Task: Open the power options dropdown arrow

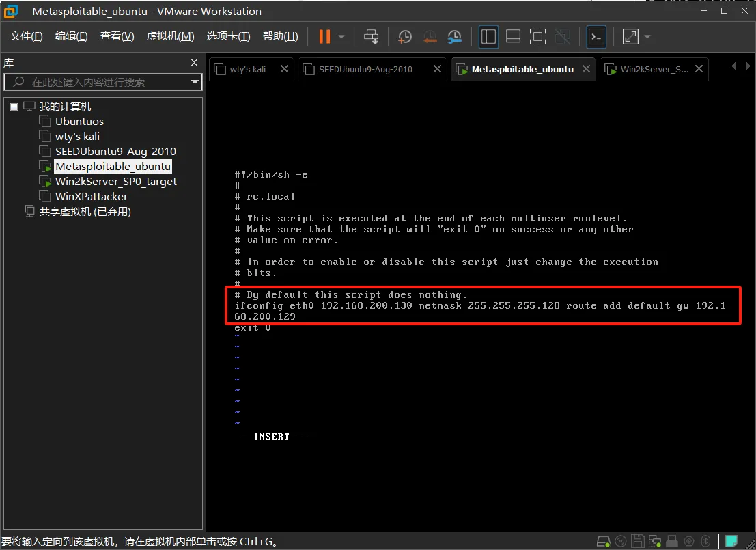Action: coord(341,37)
